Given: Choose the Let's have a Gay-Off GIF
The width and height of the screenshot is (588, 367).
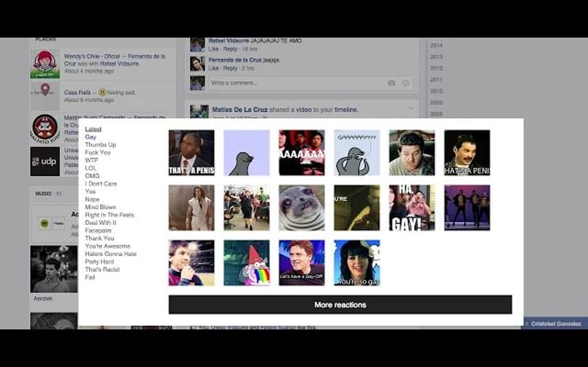Looking at the screenshot, I should pos(301,263).
